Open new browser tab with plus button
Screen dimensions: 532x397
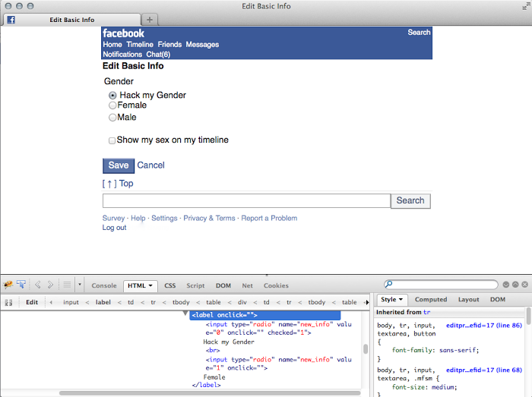pyautogui.click(x=150, y=20)
